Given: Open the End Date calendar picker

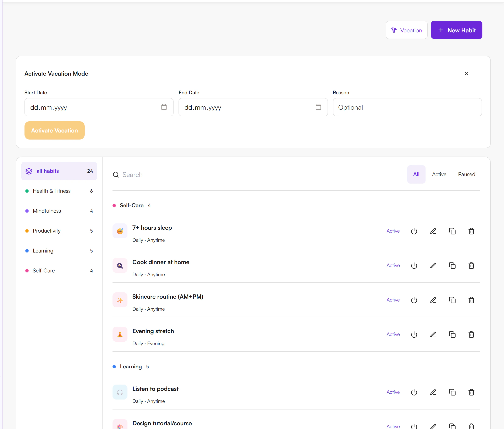Looking at the screenshot, I should (318, 107).
